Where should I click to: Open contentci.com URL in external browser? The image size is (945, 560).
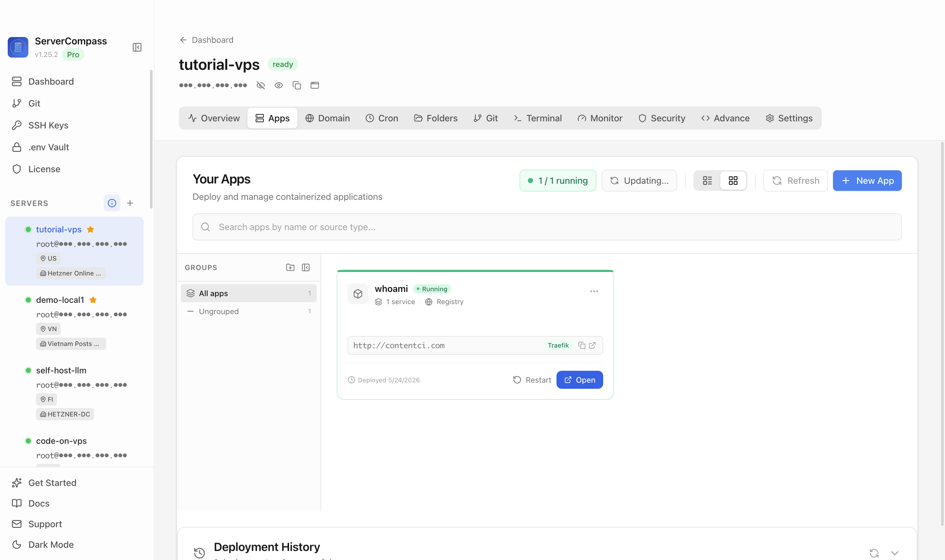pyautogui.click(x=593, y=345)
